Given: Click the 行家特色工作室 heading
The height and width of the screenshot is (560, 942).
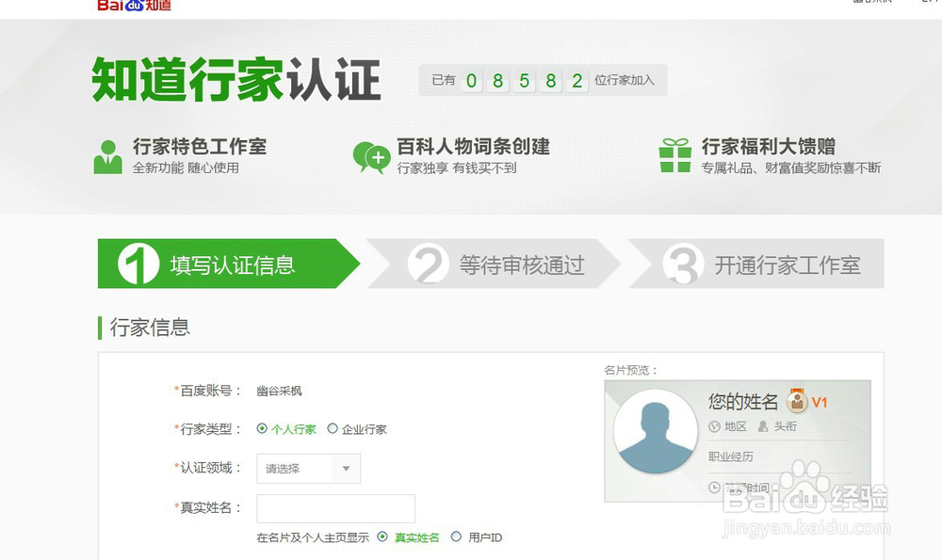Looking at the screenshot, I should coord(200,147).
